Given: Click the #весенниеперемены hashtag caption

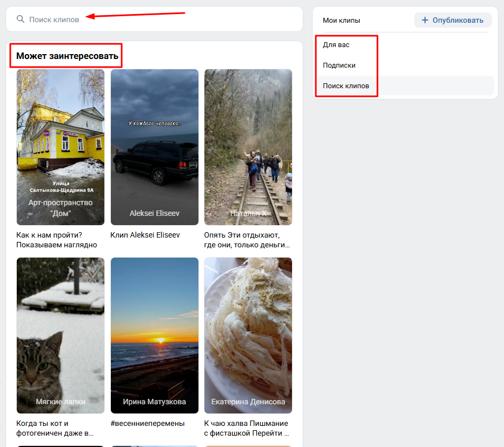Looking at the screenshot, I should (147, 424).
